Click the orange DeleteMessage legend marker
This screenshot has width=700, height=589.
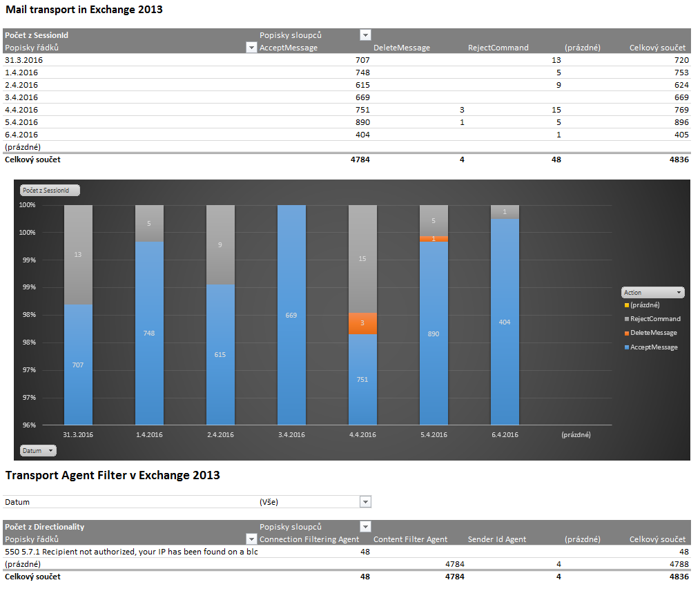pos(627,333)
